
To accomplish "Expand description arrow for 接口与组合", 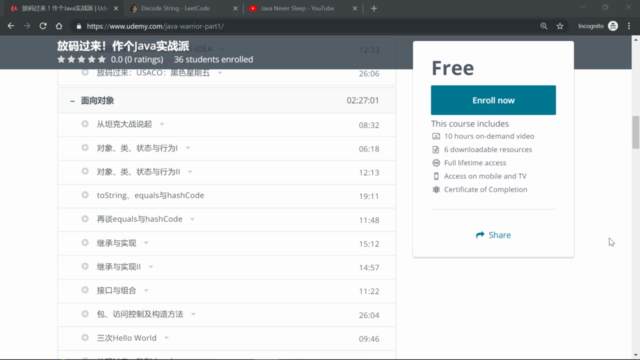I will pyautogui.click(x=146, y=291).
